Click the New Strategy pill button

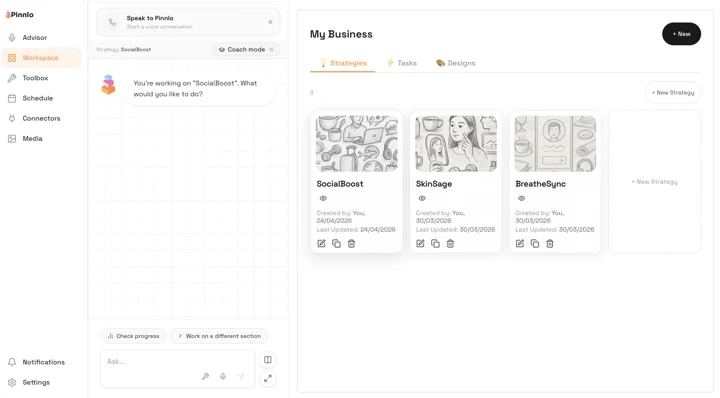pyautogui.click(x=673, y=93)
